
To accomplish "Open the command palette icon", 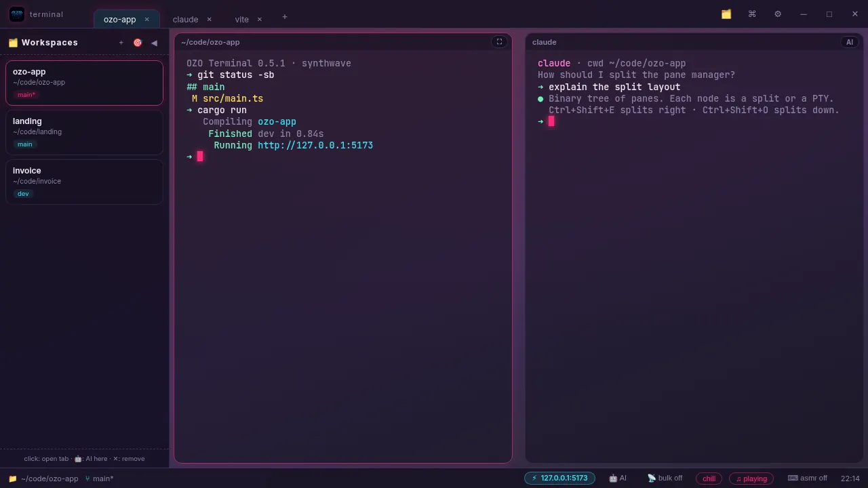I will [x=752, y=14].
